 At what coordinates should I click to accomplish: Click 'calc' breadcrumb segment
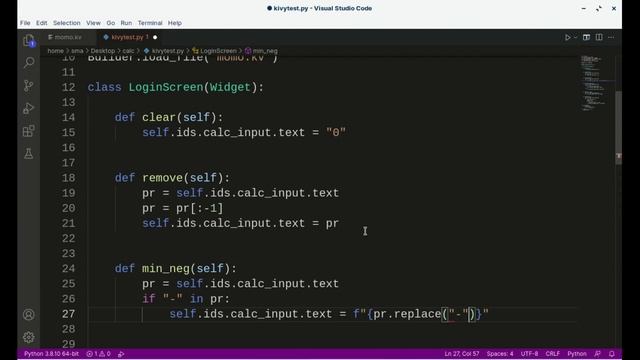point(128,51)
